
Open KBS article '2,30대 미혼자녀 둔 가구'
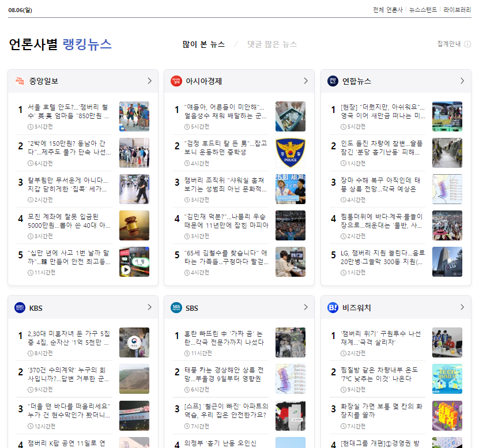[x=69, y=338]
